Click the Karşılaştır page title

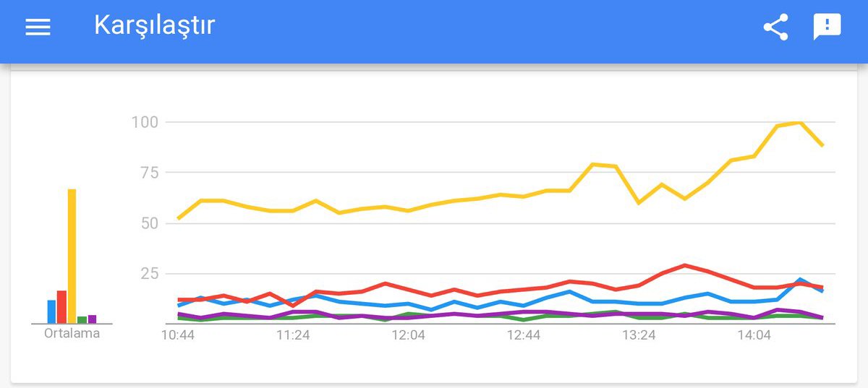point(154,26)
